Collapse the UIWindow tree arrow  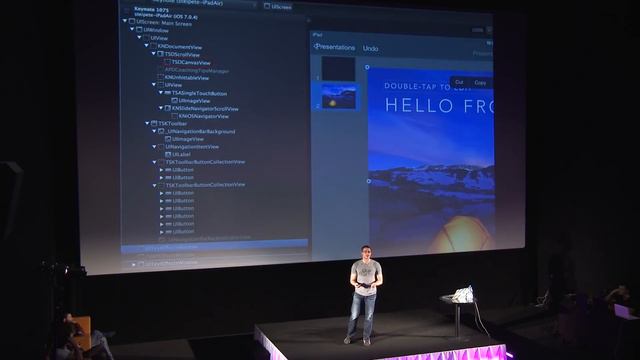pos(132,29)
